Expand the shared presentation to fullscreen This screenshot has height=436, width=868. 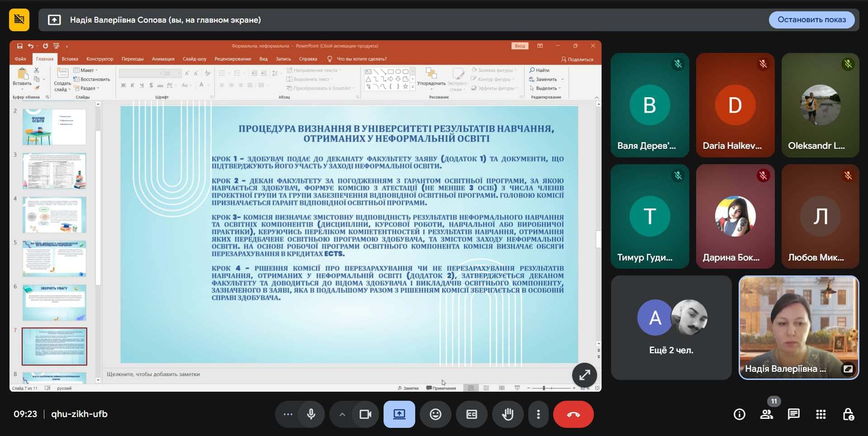point(584,375)
